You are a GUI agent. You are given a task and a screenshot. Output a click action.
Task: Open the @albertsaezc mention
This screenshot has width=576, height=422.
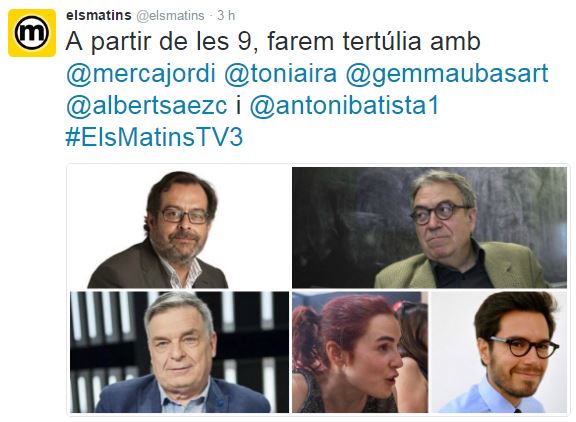click(147, 106)
